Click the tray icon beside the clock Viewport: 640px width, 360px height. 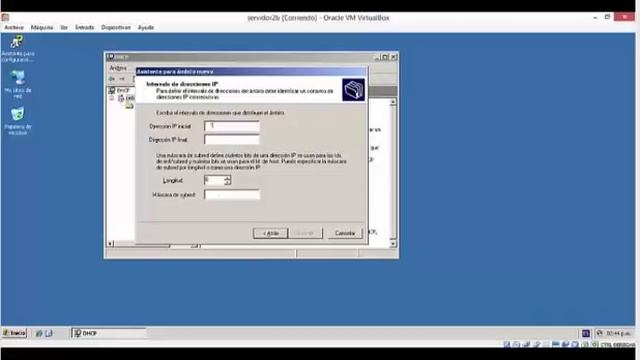[599, 333]
